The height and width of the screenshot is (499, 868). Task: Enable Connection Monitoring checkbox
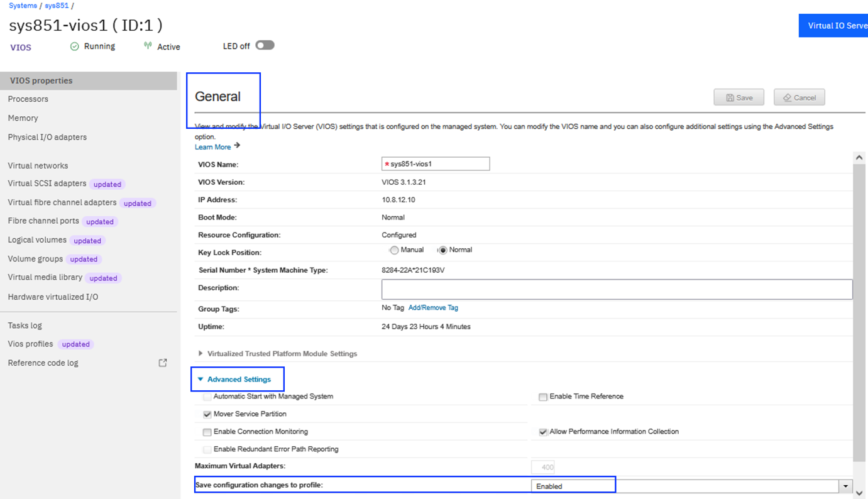(x=207, y=432)
